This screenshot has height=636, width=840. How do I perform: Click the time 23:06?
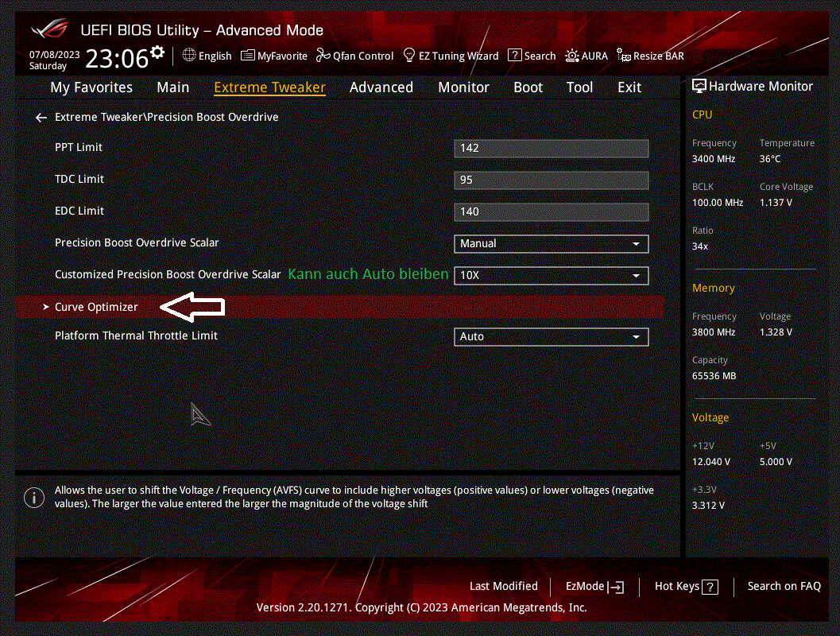point(117,58)
